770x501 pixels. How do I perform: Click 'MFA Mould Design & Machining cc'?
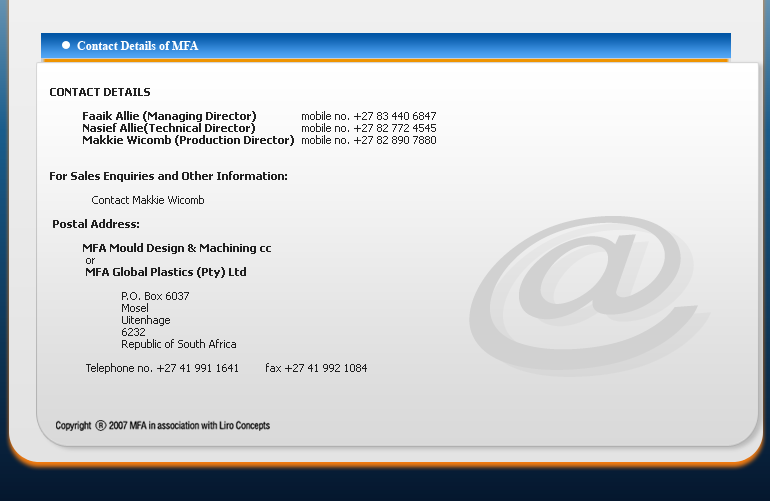pyautogui.click(x=177, y=249)
